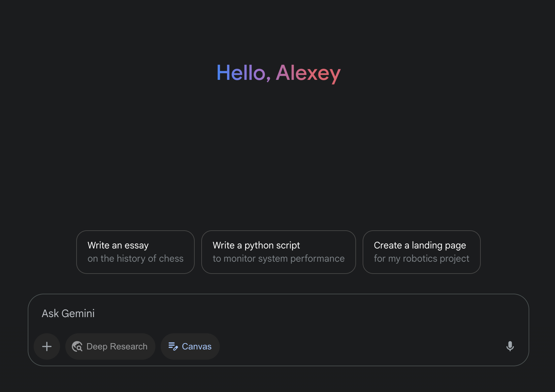This screenshot has width=555, height=392.
Task: Click the 'Hello, Alexey' greeting heading
Action: (278, 73)
